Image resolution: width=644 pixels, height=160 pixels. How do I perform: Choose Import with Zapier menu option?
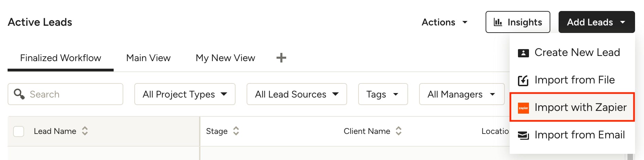pos(572,107)
